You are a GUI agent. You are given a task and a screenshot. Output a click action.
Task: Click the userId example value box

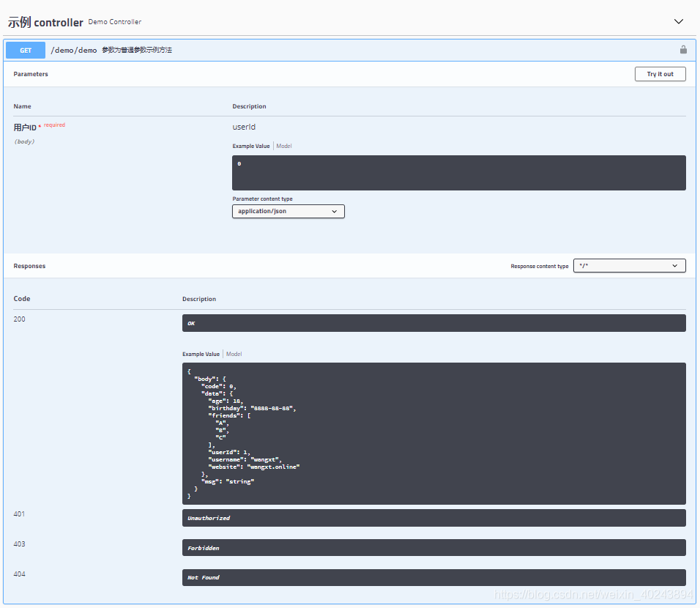click(458, 173)
